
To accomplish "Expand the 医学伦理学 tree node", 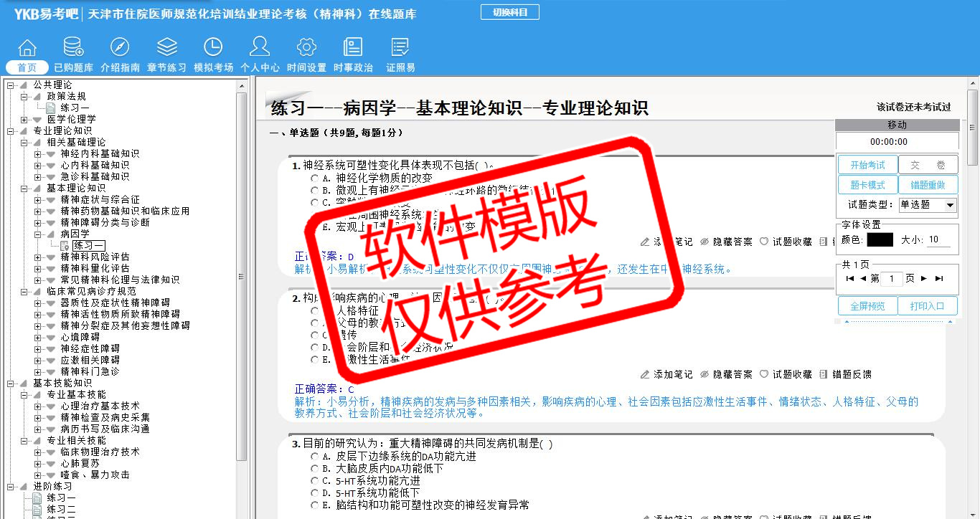I will pos(24,119).
